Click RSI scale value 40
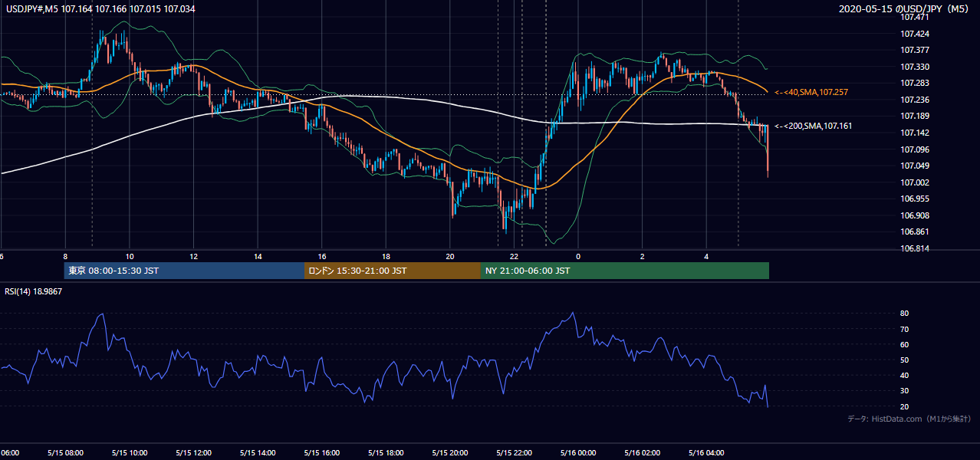Image resolution: width=980 pixels, height=460 pixels. tap(905, 376)
